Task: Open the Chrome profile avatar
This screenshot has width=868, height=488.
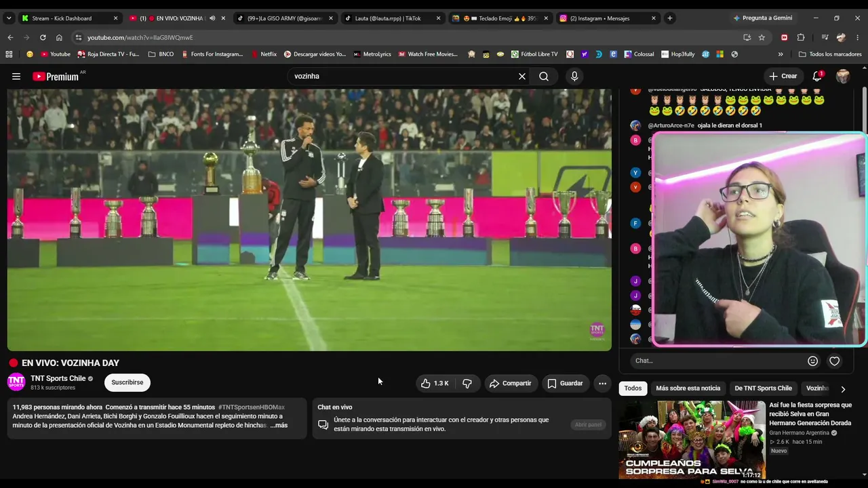Action: pyautogui.click(x=842, y=37)
